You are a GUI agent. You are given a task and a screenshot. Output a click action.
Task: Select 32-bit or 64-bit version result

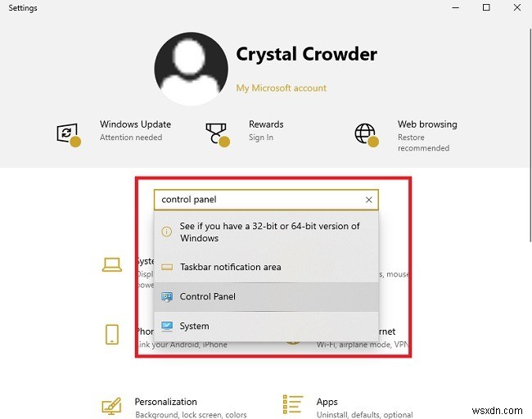tap(266, 232)
